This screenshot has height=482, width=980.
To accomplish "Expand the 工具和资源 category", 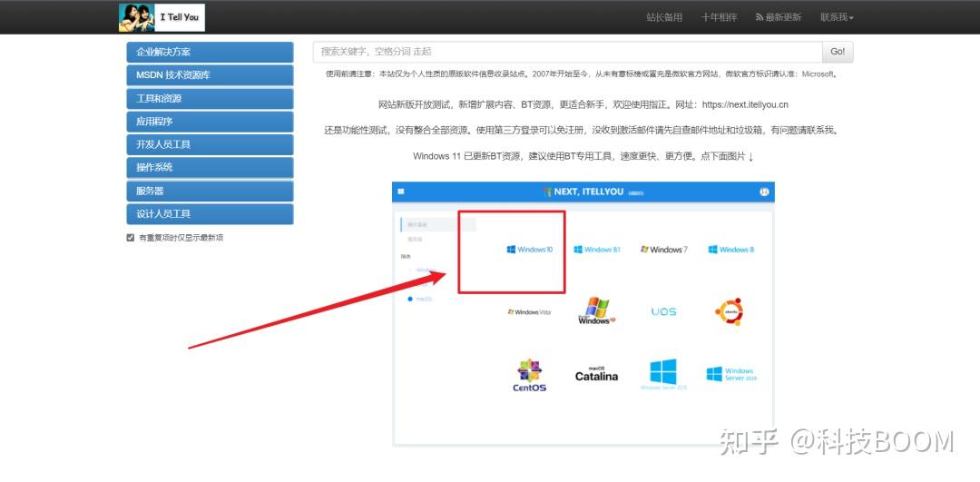I will click(210, 98).
